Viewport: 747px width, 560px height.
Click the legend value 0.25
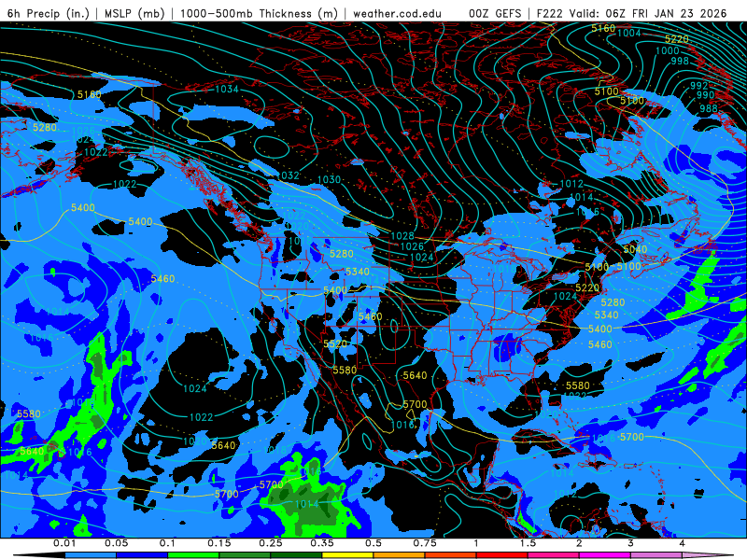(x=271, y=543)
